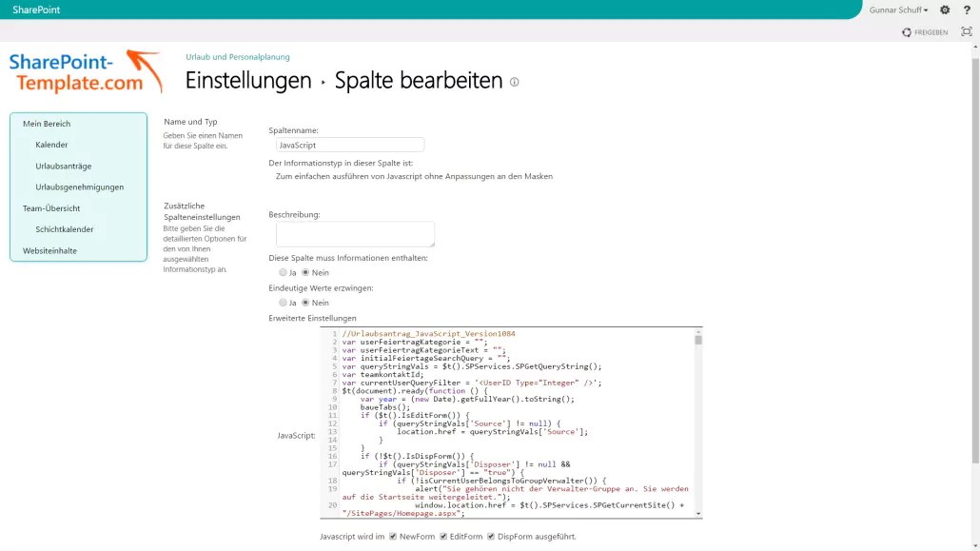Toggle the EditForm checkbox

pyautogui.click(x=442, y=537)
